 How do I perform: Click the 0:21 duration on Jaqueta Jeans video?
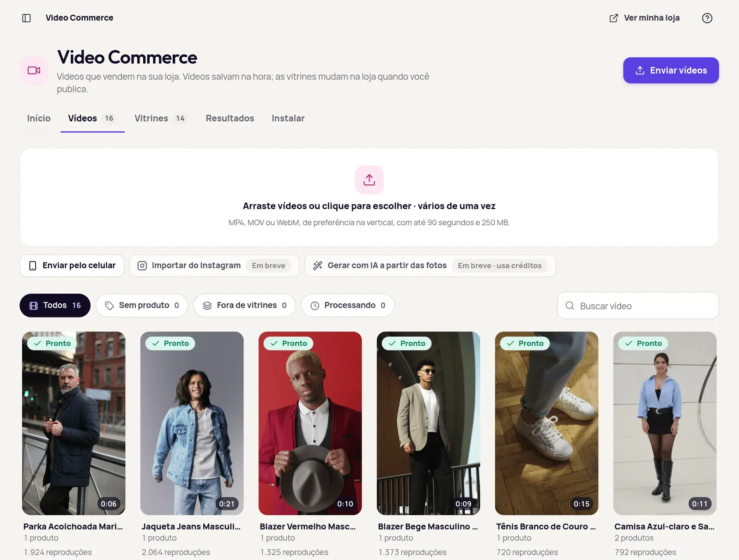(227, 504)
